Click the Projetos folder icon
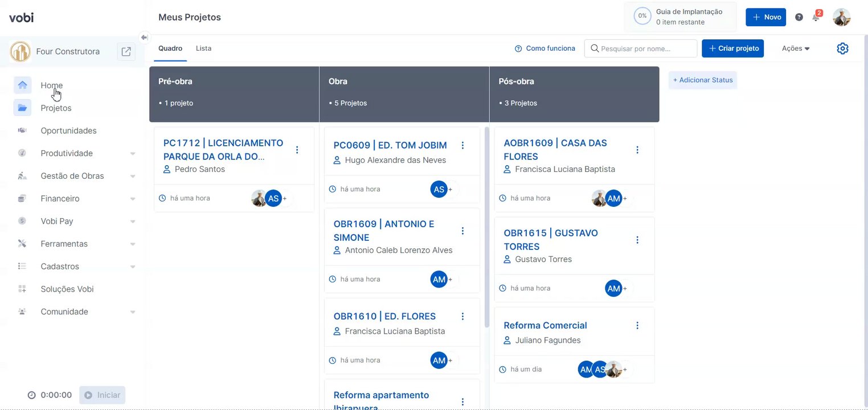The height and width of the screenshot is (410, 868). pyautogui.click(x=23, y=108)
